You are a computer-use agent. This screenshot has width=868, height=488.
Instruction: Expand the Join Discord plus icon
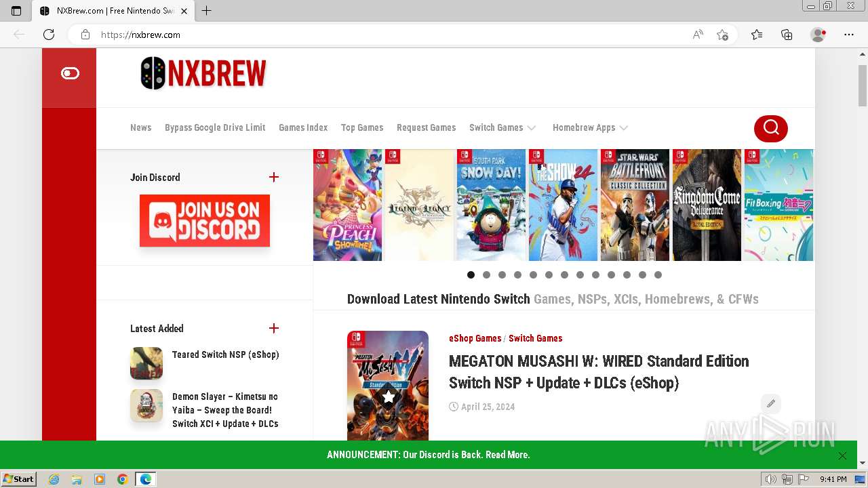274,177
